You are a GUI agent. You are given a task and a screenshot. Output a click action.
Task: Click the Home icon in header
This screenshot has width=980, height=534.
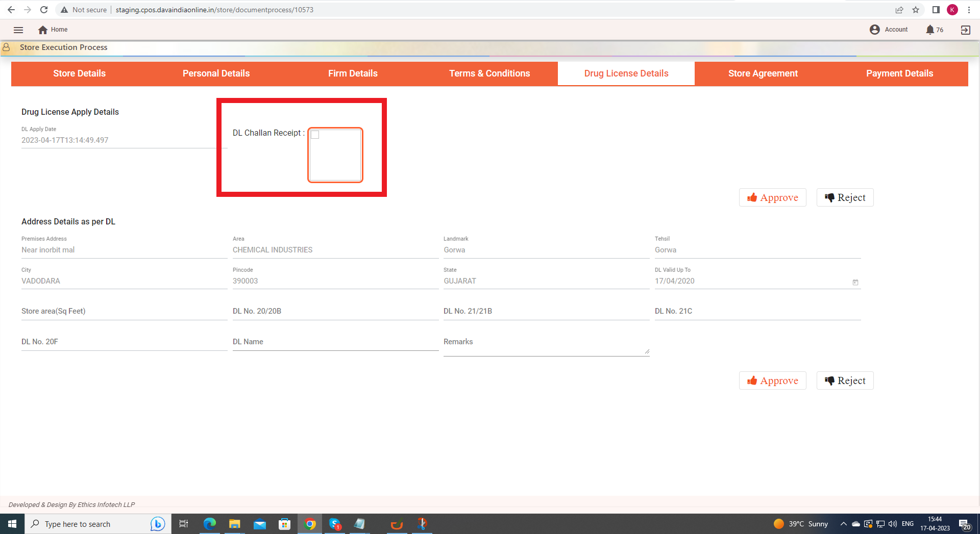tap(43, 30)
